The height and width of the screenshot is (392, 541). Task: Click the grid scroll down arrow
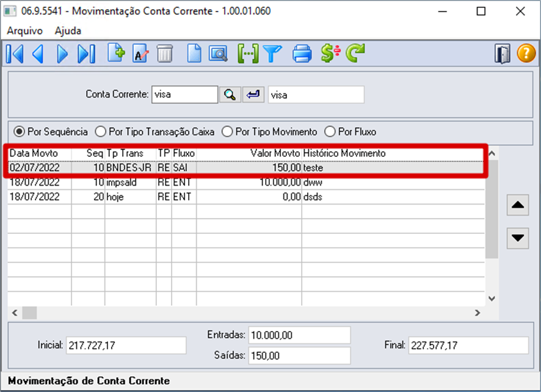(x=492, y=299)
